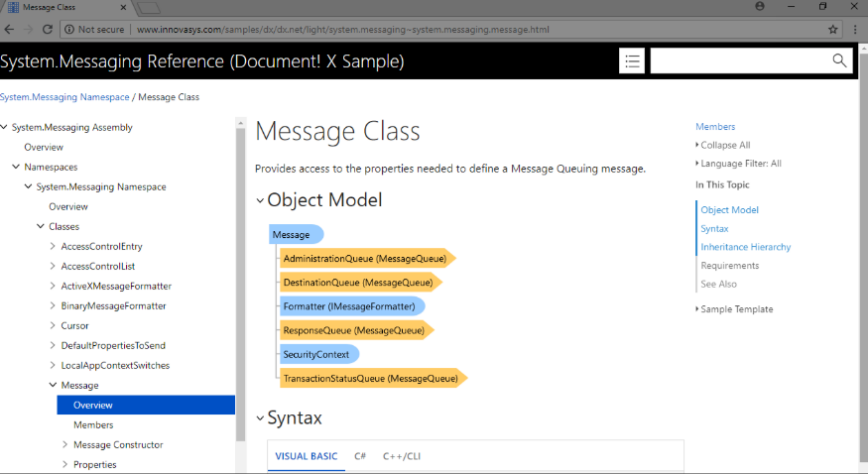Collapse the Message tree node
The image size is (868, 474).
coord(54,385)
